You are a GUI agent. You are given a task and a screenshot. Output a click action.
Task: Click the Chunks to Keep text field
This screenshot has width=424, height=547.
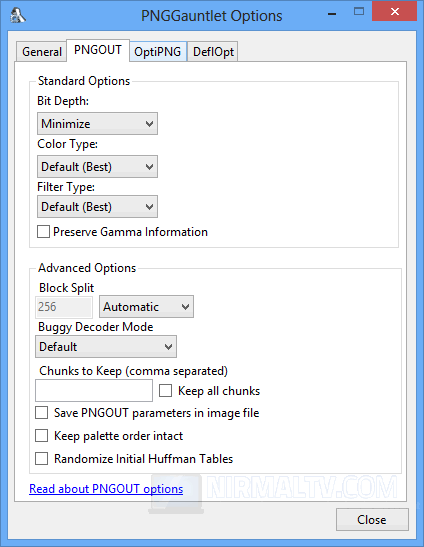(94, 390)
